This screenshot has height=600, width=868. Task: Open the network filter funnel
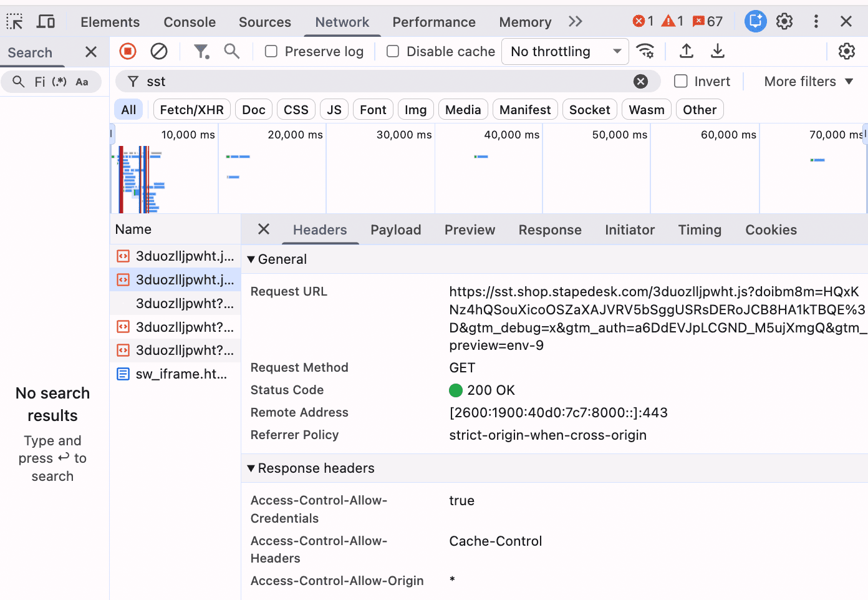click(x=201, y=51)
